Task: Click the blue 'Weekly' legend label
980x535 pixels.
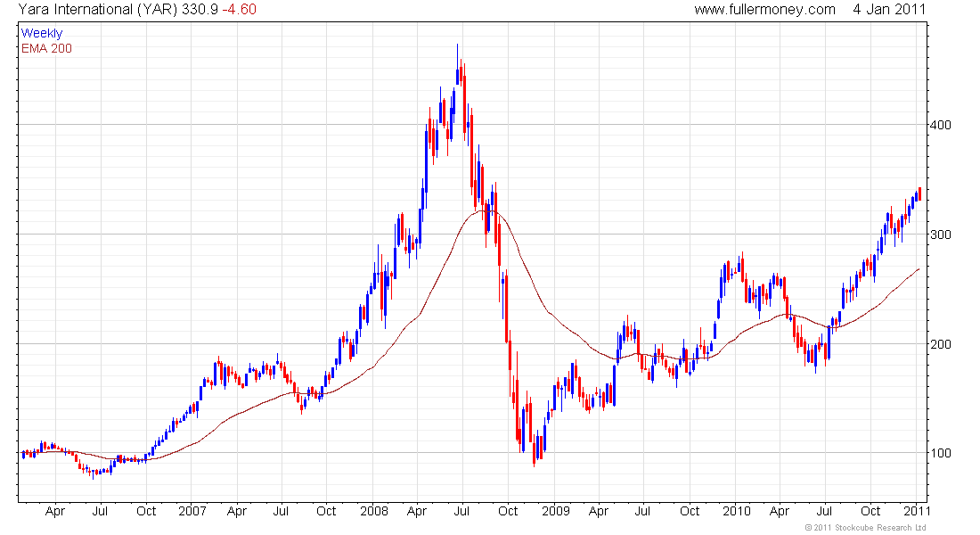Action: (x=42, y=33)
